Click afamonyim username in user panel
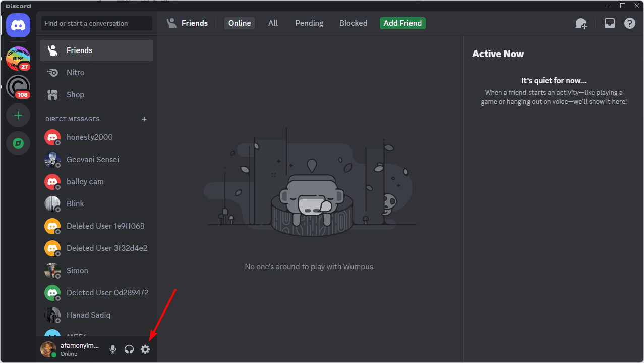Screen dimensions: 644x363 [x=79, y=346]
